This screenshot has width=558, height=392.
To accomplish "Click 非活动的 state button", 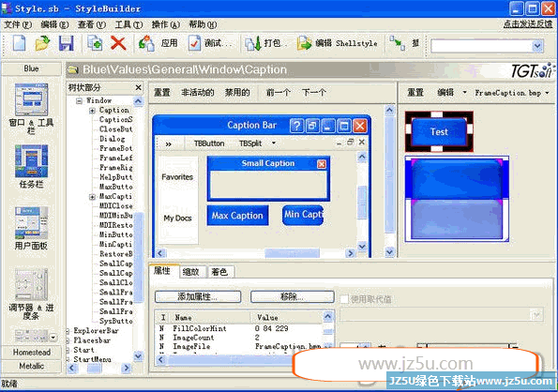I will (x=198, y=93).
